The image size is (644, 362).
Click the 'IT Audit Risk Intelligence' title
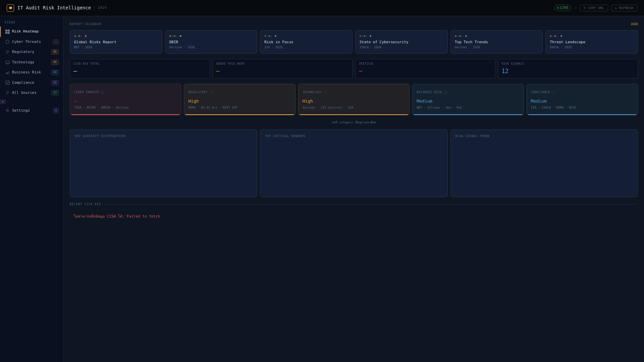pyautogui.click(x=54, y=8)
